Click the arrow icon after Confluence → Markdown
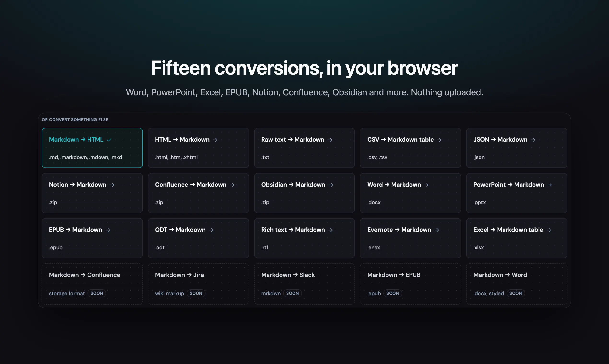The height and width of the screenshot is (364, 609). 232,185
